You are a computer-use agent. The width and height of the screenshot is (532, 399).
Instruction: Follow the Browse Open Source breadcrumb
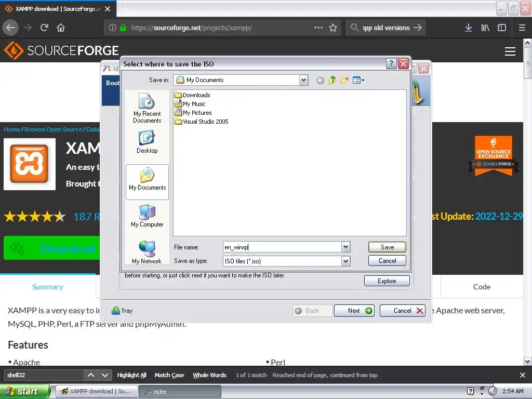click(54, 129)
